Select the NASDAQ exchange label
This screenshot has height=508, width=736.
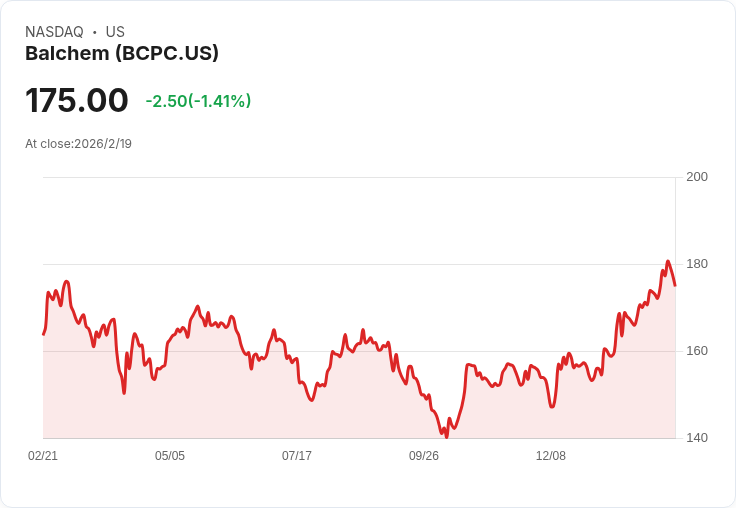click(x=54, y=32)
